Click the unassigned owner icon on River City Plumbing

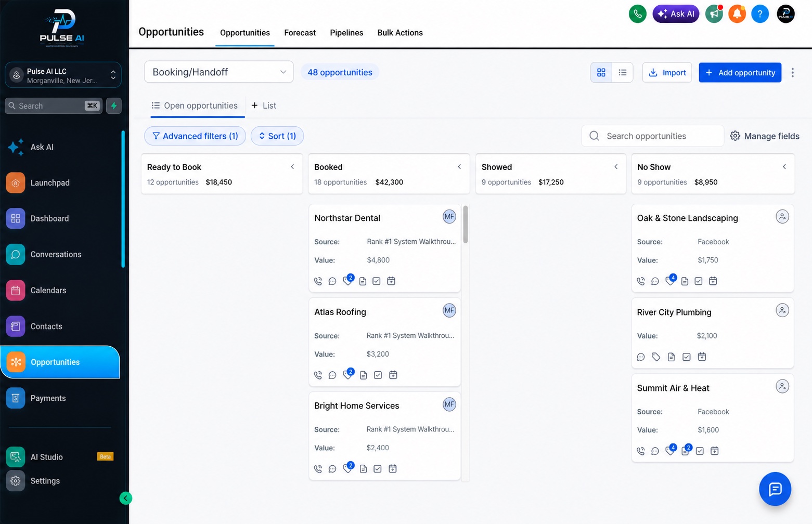pyautogui.click(x=782, y=310)
